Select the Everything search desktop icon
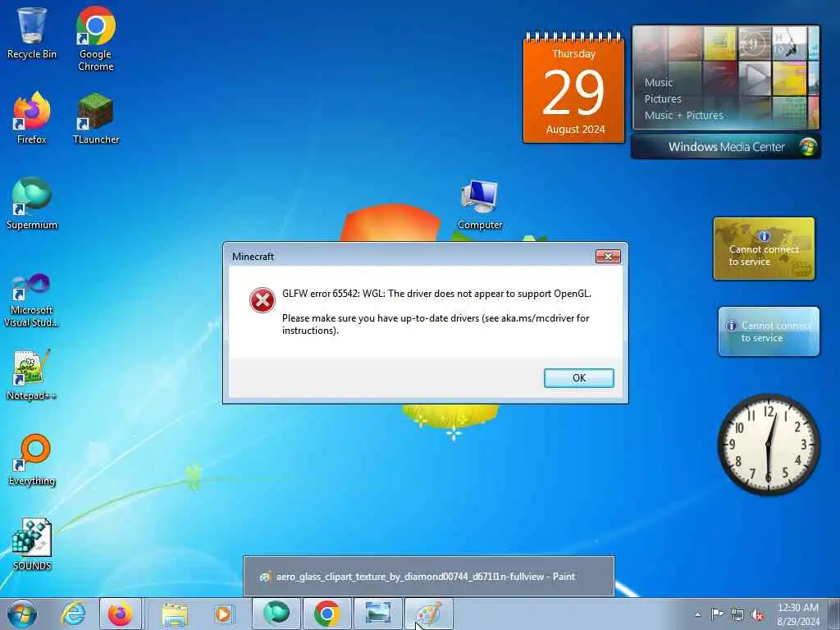 click(32, 459)
